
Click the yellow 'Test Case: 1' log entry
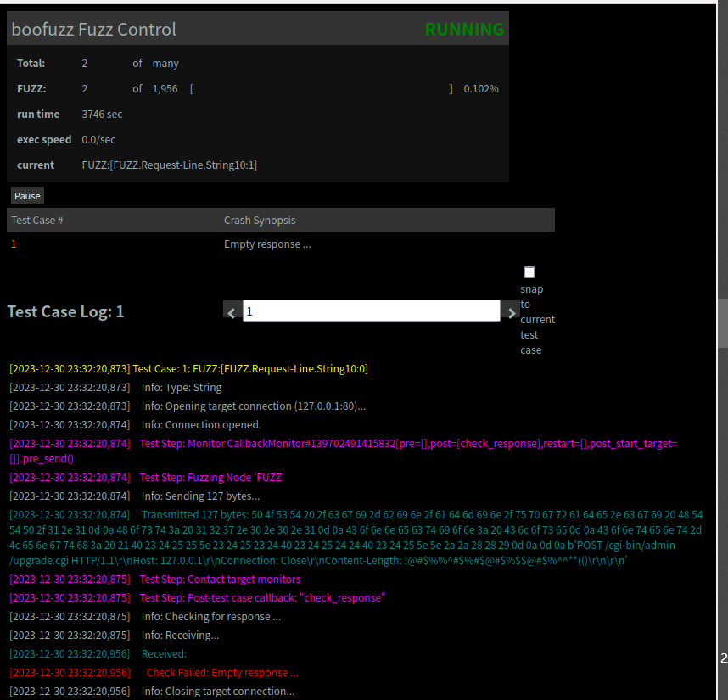coord(249,369)
